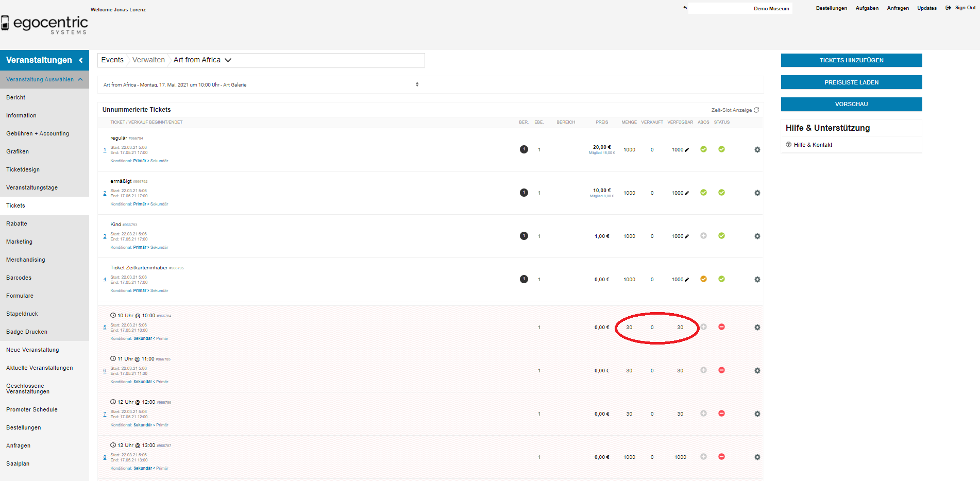This screenshot has width=980, height=481.
Task: Click gear icon on Kind ticket row
Action: coord(757,236)
